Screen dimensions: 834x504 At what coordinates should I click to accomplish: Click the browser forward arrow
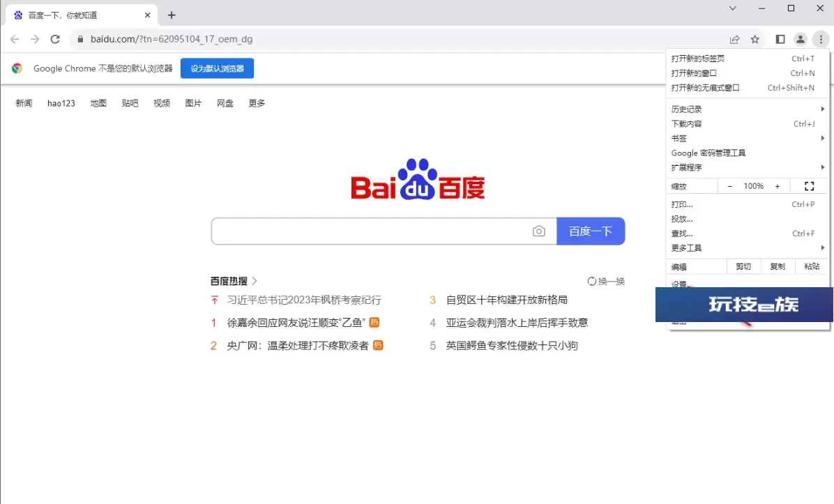click(x=35, y=39)
